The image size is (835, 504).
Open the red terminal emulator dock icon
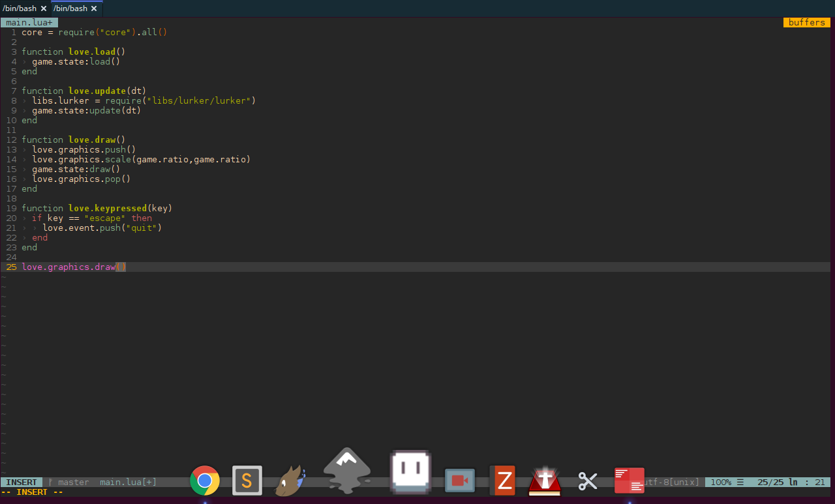[x=630, y=481]
